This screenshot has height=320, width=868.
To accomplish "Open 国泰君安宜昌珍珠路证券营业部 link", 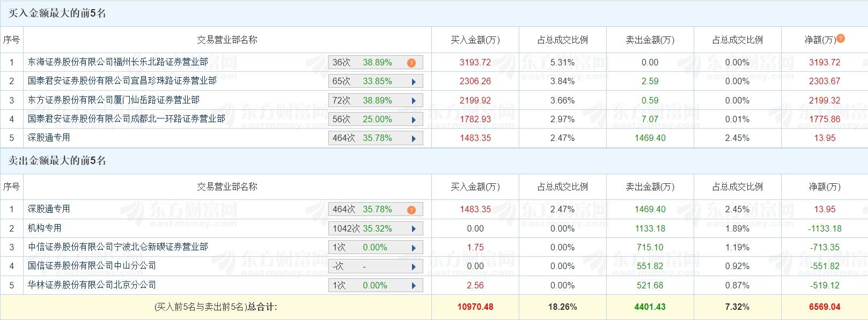I will (122, 81).
